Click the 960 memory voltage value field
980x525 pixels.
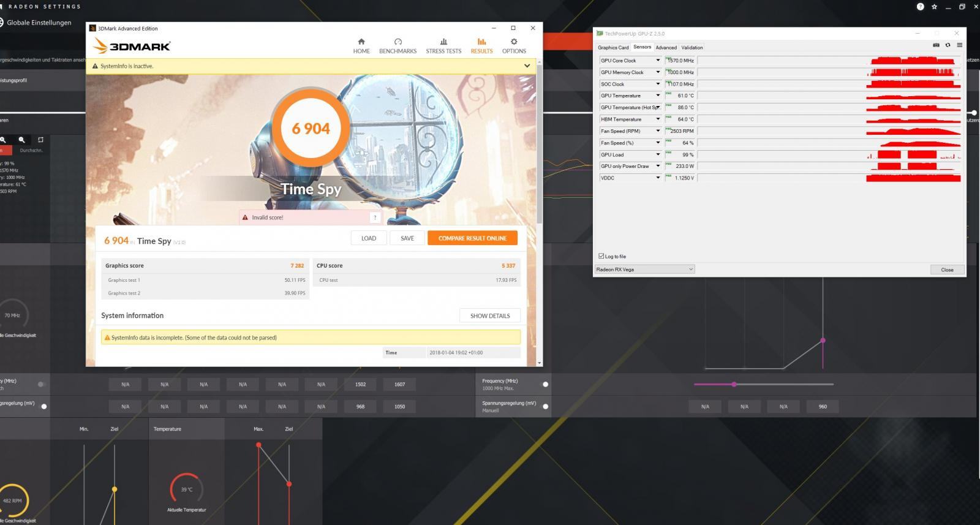click(x=823, y=406)
